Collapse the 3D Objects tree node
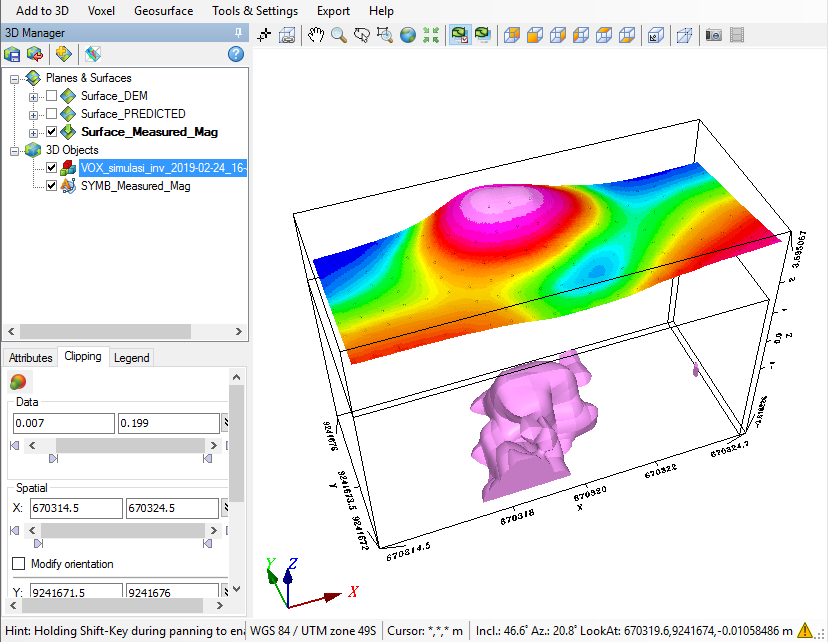Screen dimensions: 829x642 pyautogui.click(x=15, y=150)
